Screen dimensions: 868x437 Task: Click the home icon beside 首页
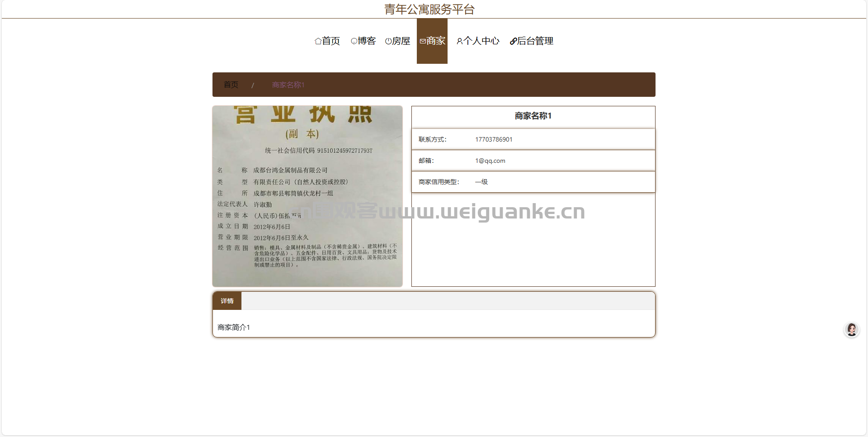click(318, 41)
